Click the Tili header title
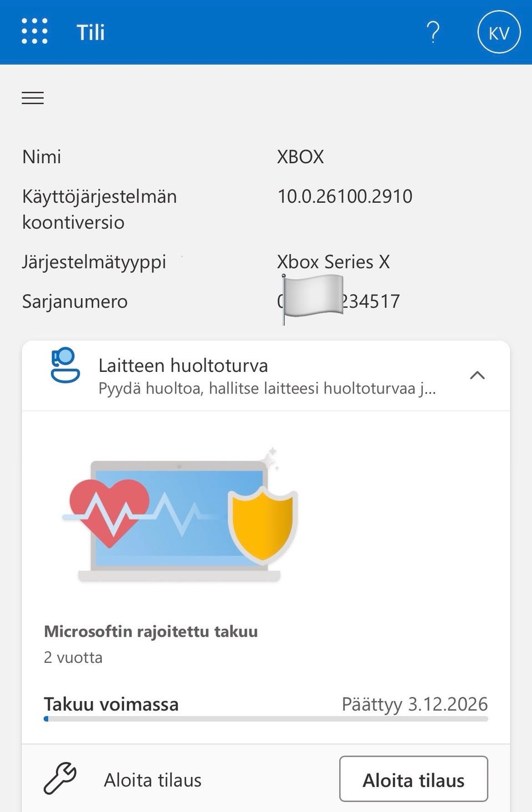 click(x=90, y=32)
